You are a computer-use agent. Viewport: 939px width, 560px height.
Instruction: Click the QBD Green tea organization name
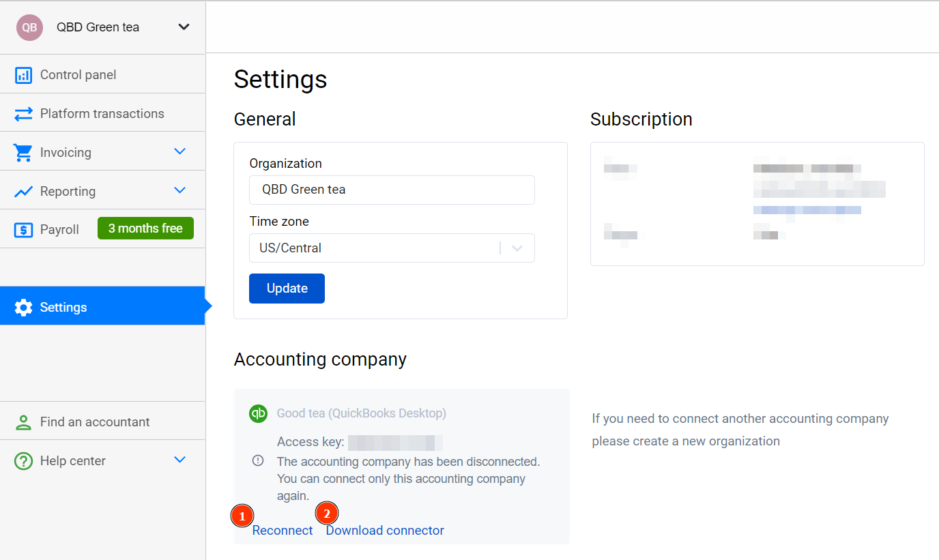click(98, 27)
